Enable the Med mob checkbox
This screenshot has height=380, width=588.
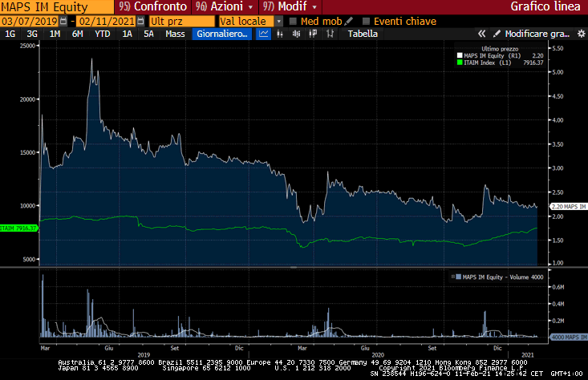tap(293, 22)
